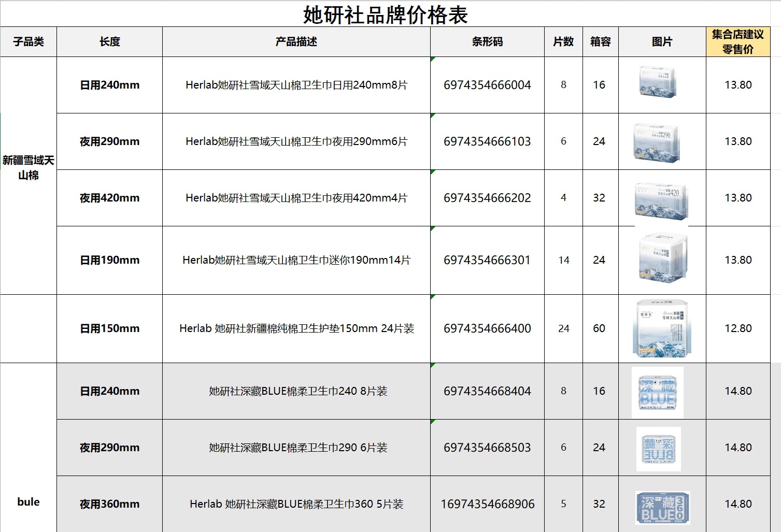Select '日用240mm' in the 深藏BLUE row
The height and width of the screenshot is (532, 781).
[x=109, y=391]
